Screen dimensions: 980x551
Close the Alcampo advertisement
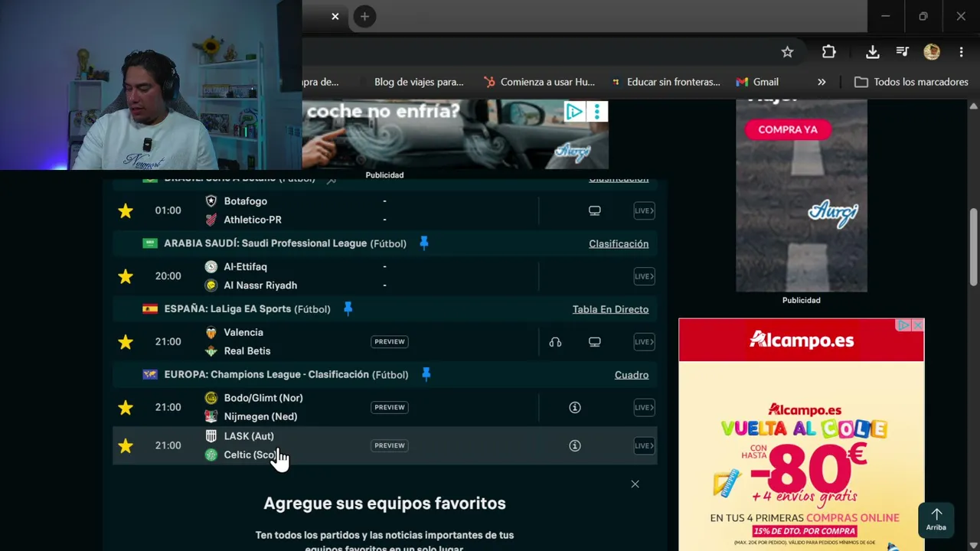pos(918,326)
